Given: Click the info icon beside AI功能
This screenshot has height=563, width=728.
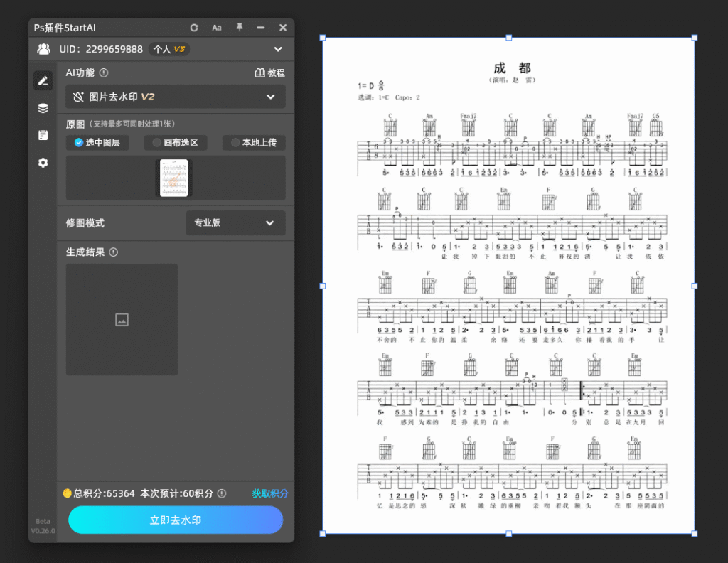Looking at the screenshot, I should pyautogui.click(x=104, y=73).
